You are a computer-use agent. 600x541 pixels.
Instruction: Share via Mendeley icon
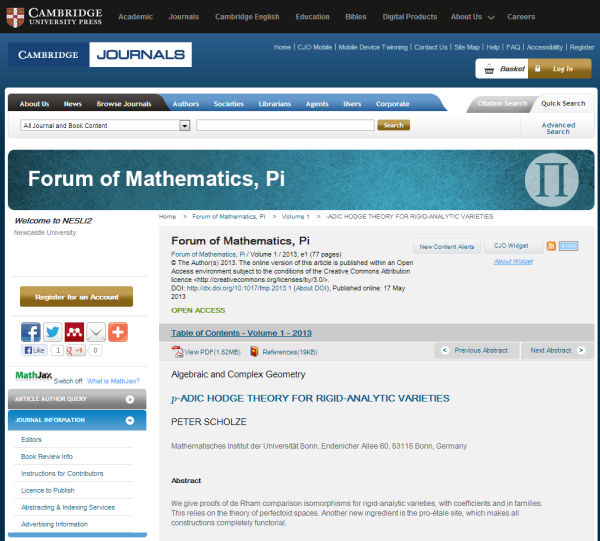(75, 332)
